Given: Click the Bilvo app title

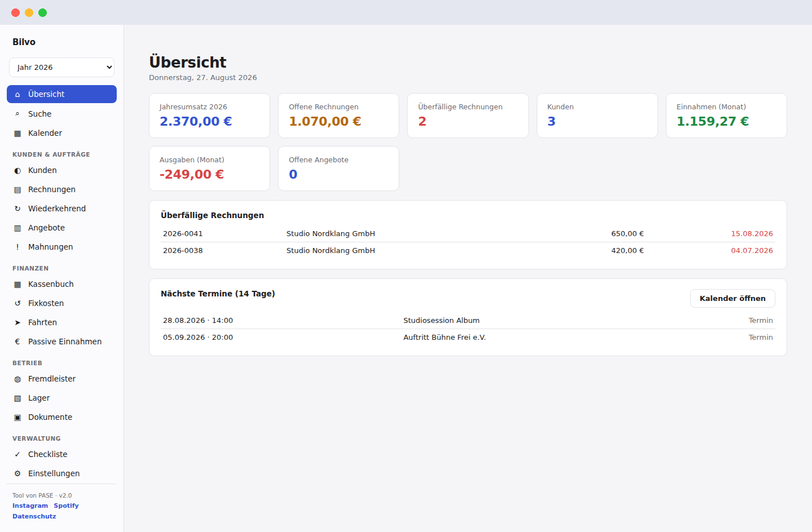Looking at the screenshot, I should click(24, 42).
